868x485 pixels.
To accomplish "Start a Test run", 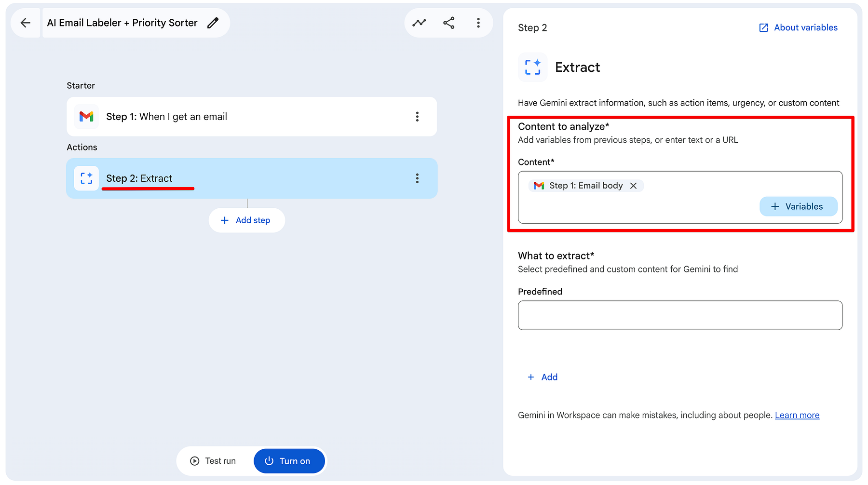I will [214, 461].
